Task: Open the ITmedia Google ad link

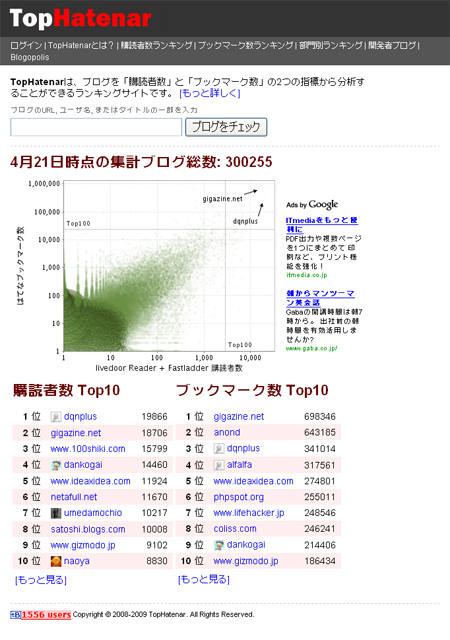Action: [322, 224]
